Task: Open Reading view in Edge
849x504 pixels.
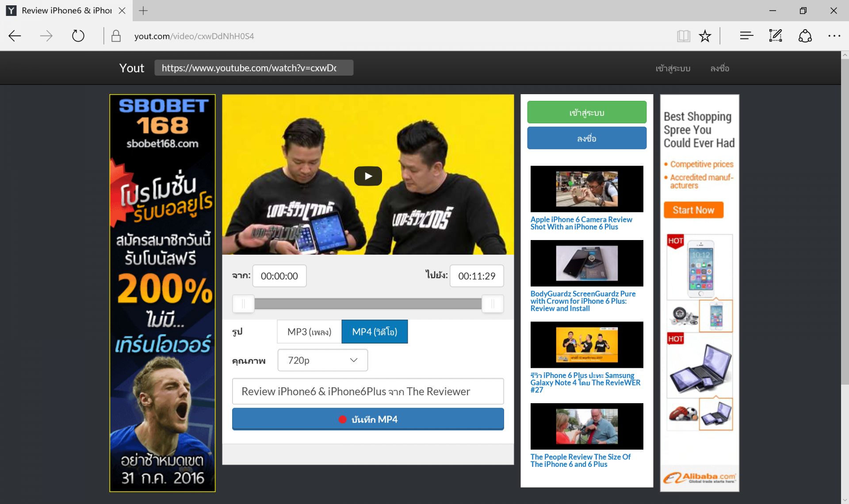Action: (x=683, y=36)
